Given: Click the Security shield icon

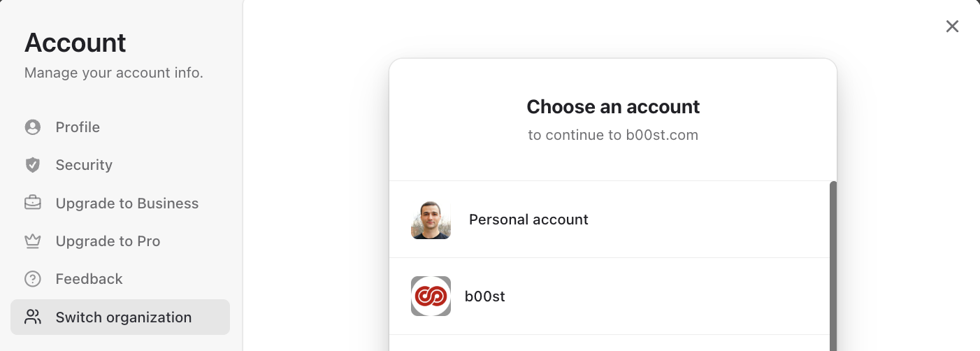Looking at the screenshot, I should click(32, 165).
